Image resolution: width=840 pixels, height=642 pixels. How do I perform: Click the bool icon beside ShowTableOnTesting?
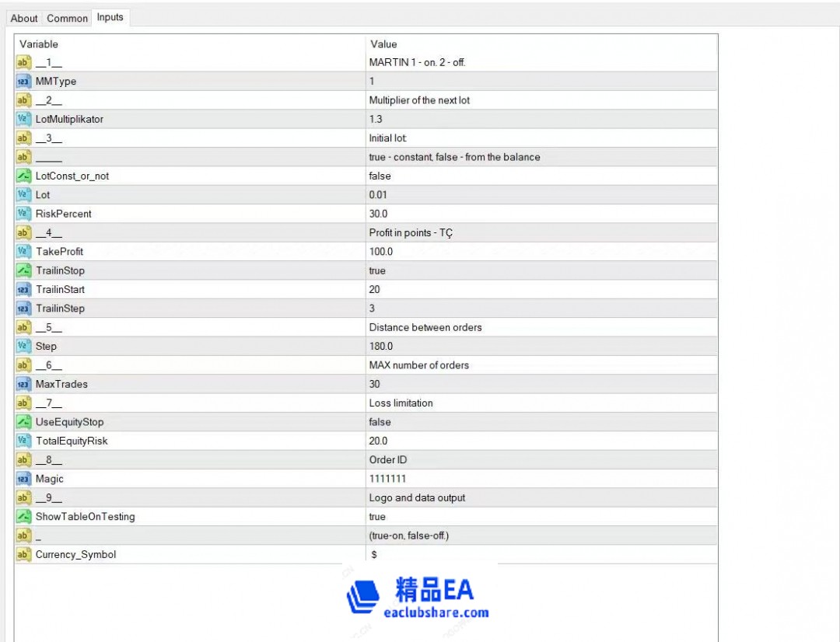click(23, 517)
